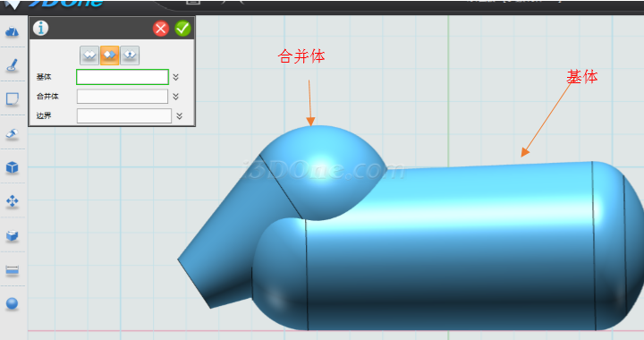Click the 合并体 input field
The width and height of the screenshot is (644, 340).
pyautogui.click(x=123, y=97)
